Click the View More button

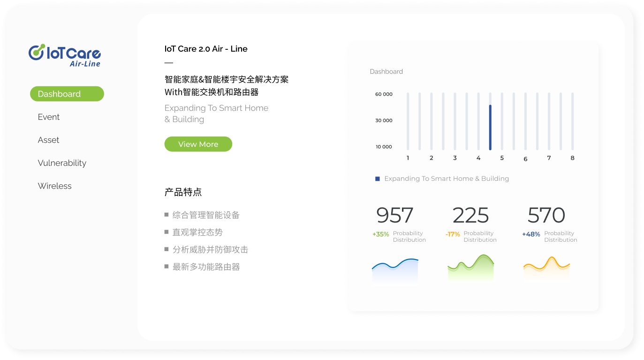tap(198, 144)
